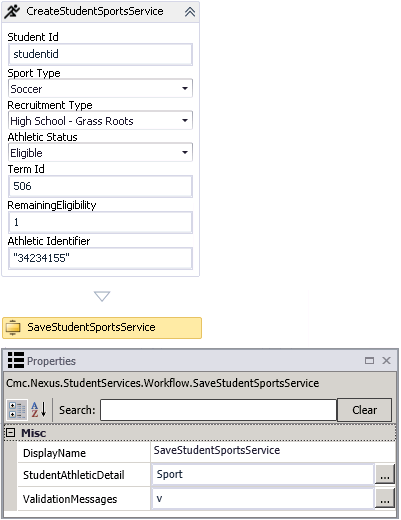Open ValidationMessages expression editor ellipsis button
The image size is (401, 520).
pyautogui.click(x=385, y=499)
